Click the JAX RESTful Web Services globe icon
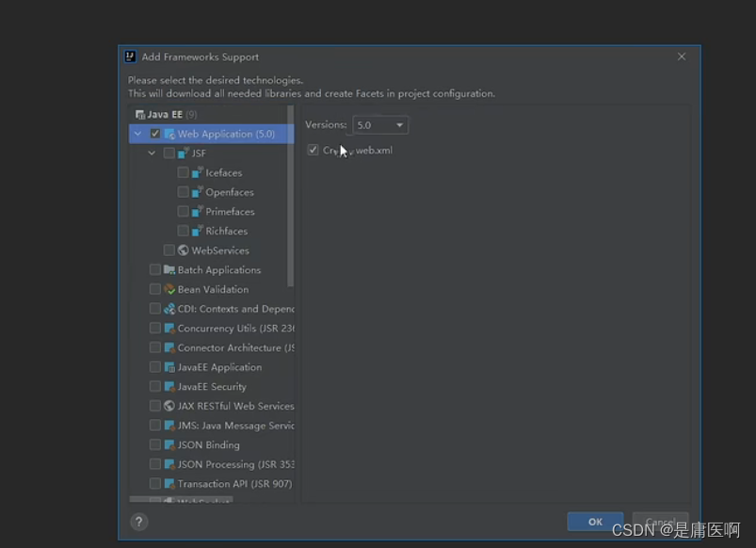The height and width of the screenshot is (548, 756). [169, 406]
